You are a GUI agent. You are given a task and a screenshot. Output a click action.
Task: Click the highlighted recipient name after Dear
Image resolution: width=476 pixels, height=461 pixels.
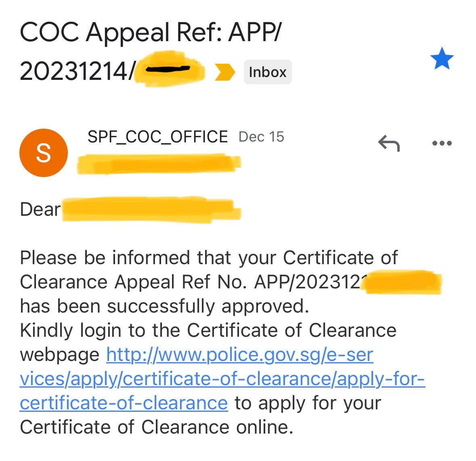click(151, 209)
